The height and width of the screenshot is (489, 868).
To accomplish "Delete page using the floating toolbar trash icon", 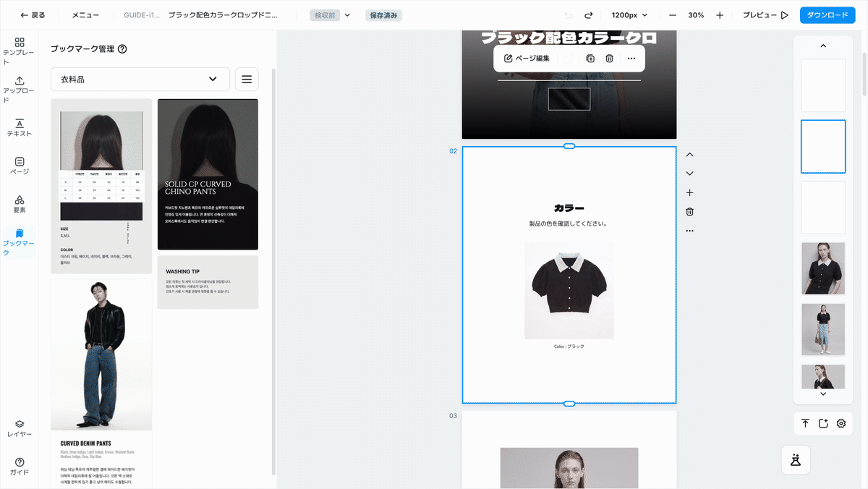I will 610,59.
